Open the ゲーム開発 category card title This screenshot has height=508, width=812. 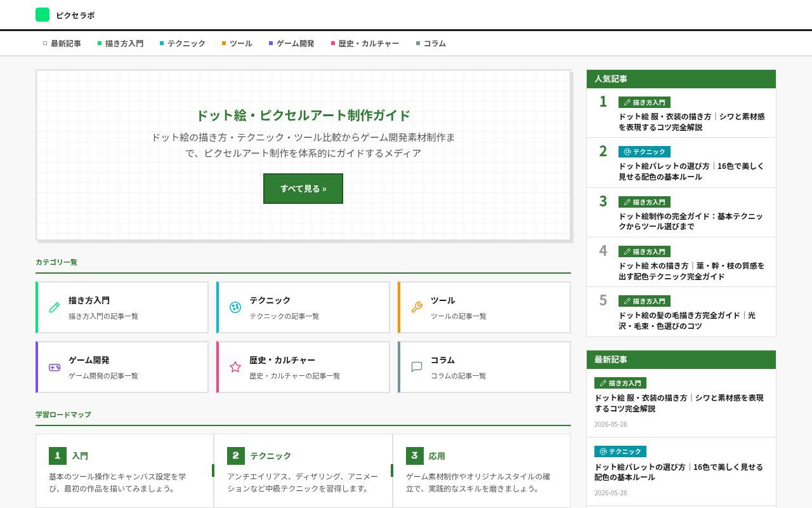pyautogui.click(x=89, y=360)
